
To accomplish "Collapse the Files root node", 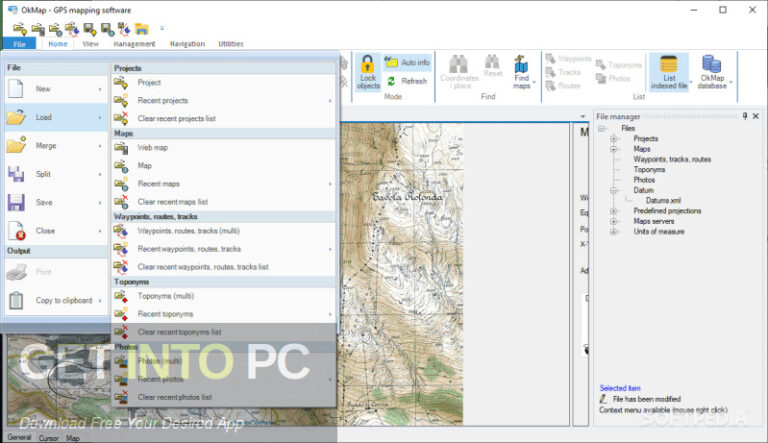I will [x=601, y=128].
